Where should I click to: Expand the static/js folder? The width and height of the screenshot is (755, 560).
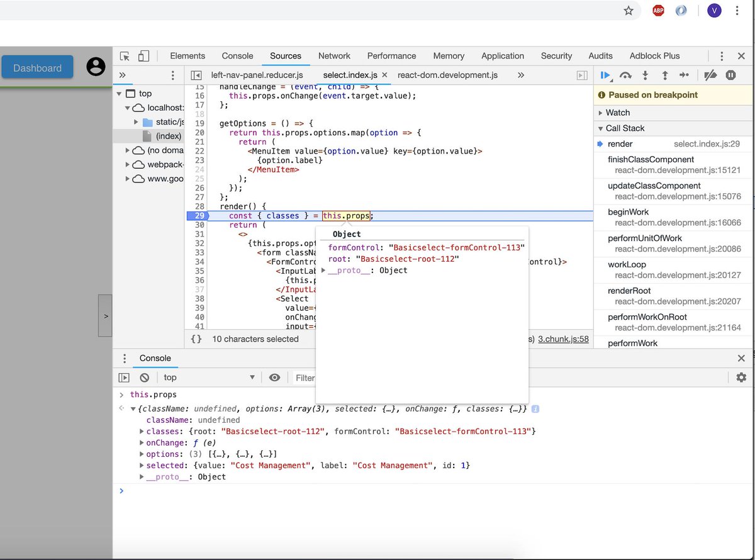137,122
